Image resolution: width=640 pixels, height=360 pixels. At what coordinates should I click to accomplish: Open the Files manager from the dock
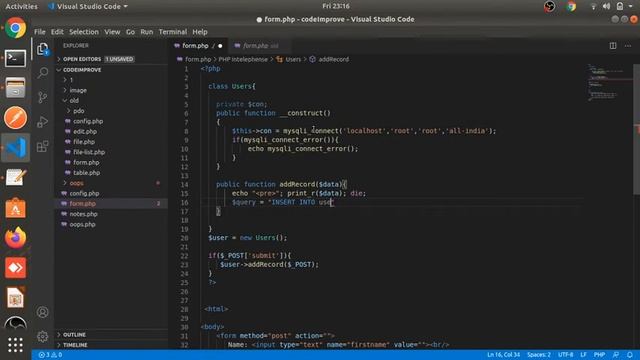click(x=16, y=88)
